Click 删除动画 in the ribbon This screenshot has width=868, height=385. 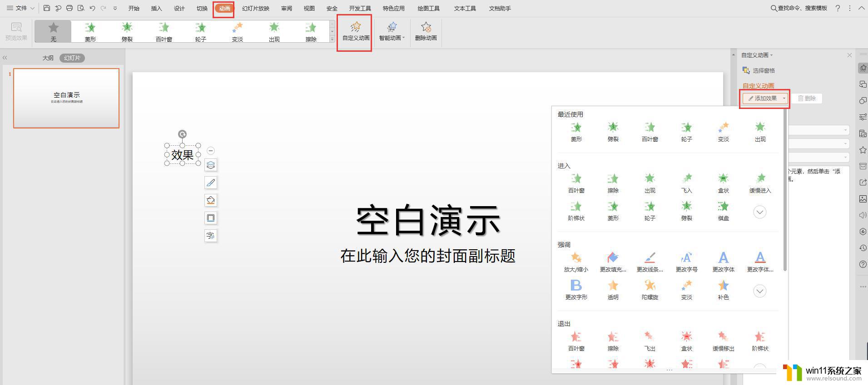426,32
